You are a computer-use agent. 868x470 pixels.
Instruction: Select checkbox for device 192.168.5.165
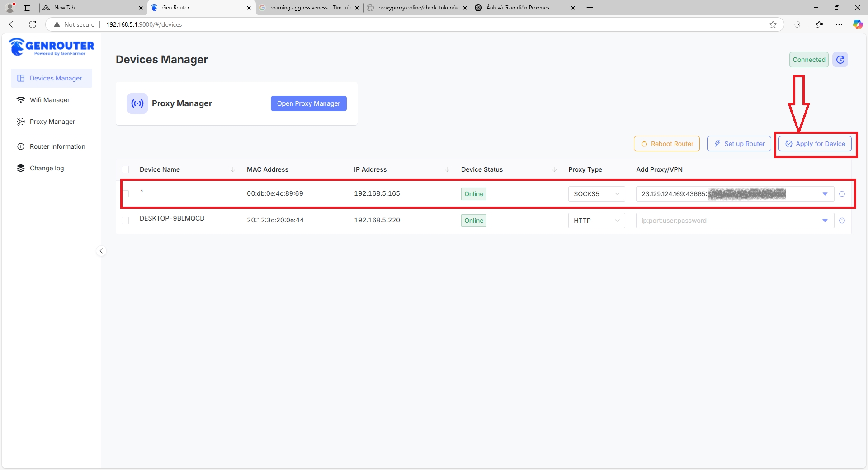[x=125, y=194]
